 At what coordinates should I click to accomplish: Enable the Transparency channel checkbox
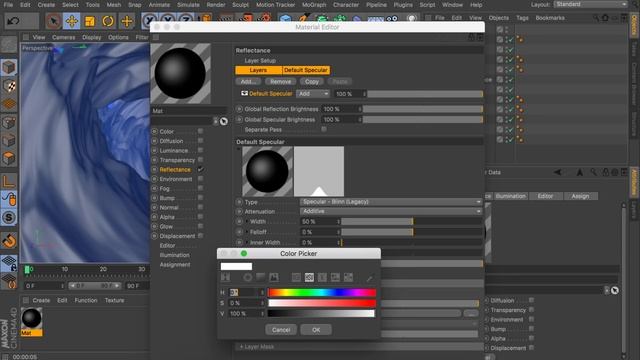pos(200,160)
